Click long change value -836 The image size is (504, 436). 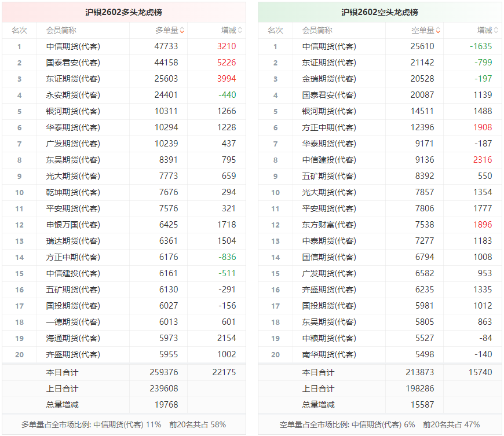click(227, 257)
